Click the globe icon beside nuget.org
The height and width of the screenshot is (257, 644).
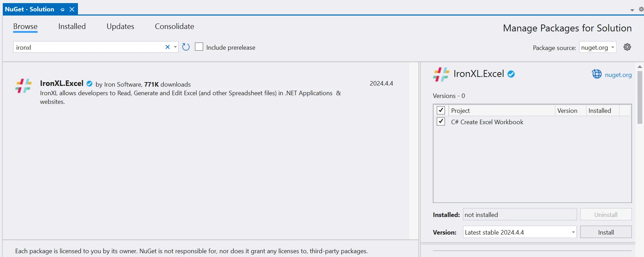596,74
